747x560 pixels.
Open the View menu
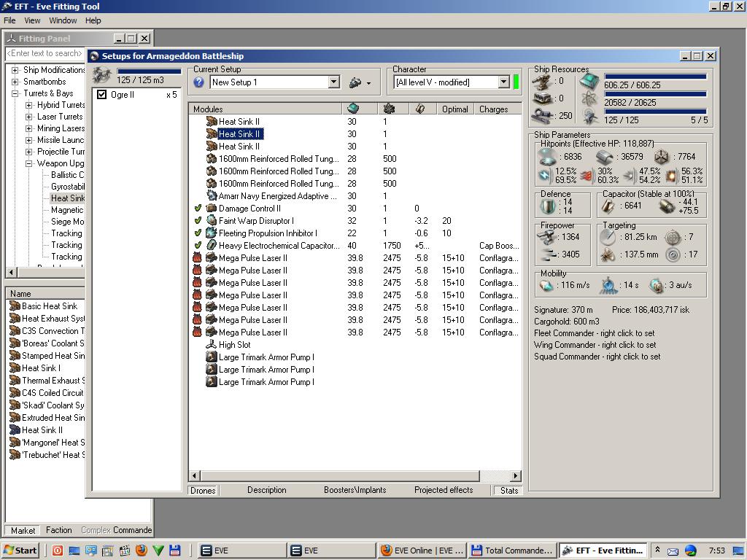point(32,20)
